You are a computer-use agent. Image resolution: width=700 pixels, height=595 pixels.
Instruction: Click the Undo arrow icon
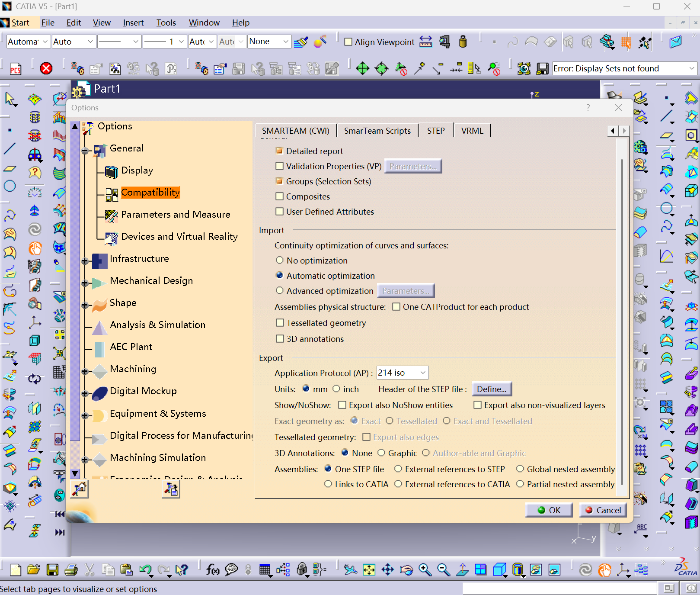point(145,570)
